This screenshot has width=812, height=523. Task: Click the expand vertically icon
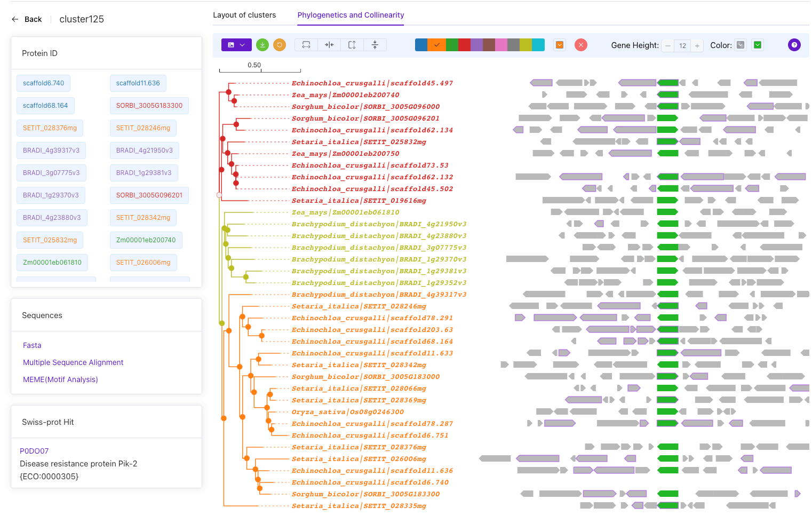point(352,45)
